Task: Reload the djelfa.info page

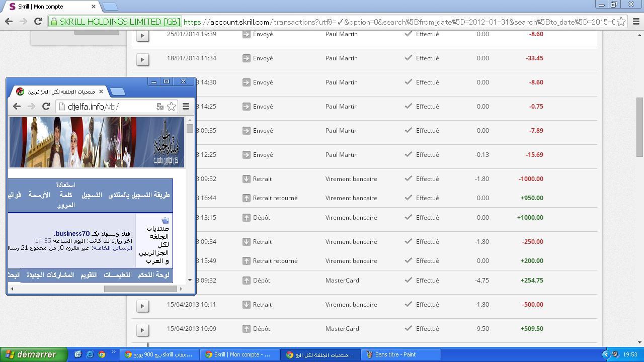Action: click(x=46, y=106)
